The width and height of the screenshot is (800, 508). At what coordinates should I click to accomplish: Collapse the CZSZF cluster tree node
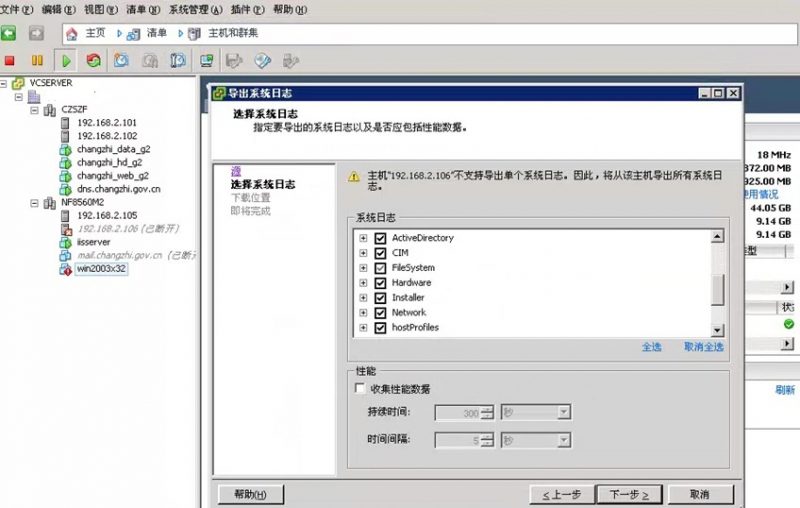[36, 109]
